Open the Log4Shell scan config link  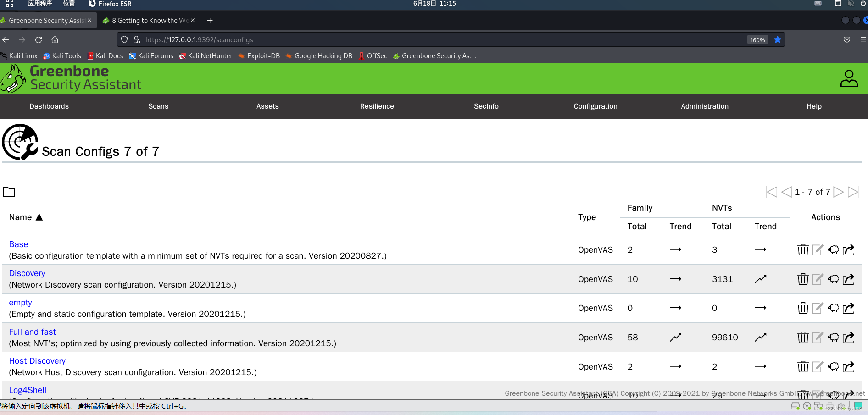pos(28,390)
